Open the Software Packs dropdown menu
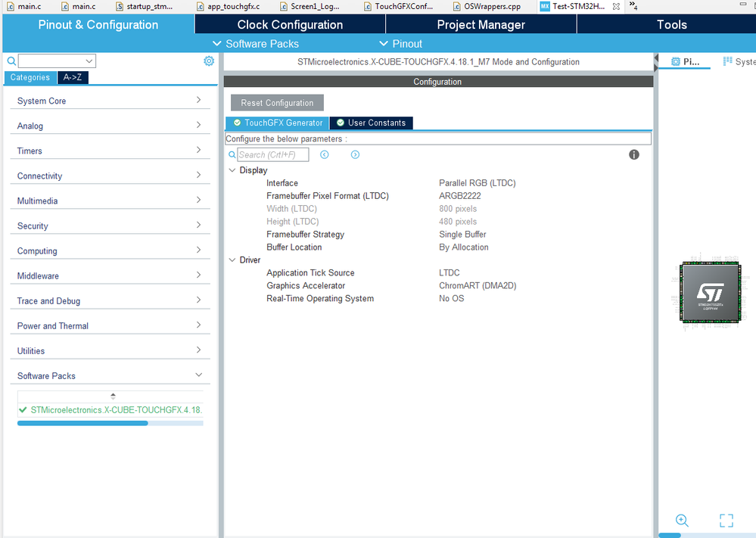 [256, 44]
